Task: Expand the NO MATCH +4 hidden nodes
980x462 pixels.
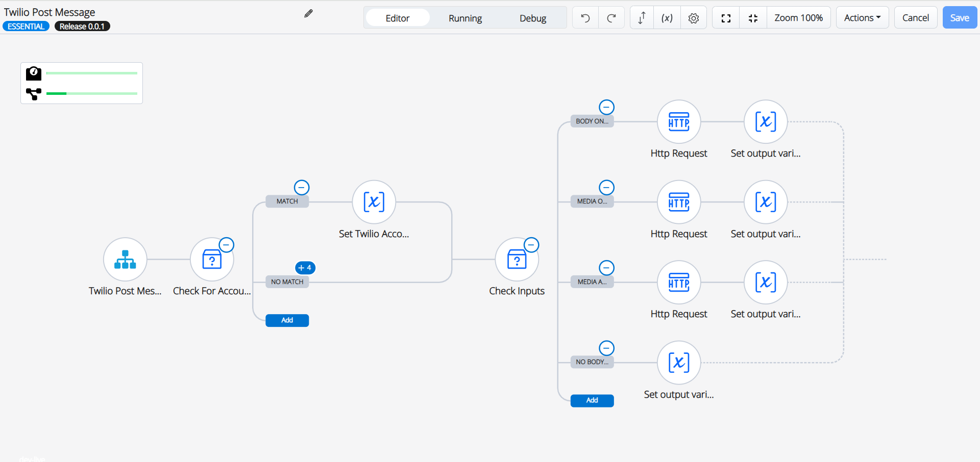Action: pyautogui.click(x=305, y=268)
